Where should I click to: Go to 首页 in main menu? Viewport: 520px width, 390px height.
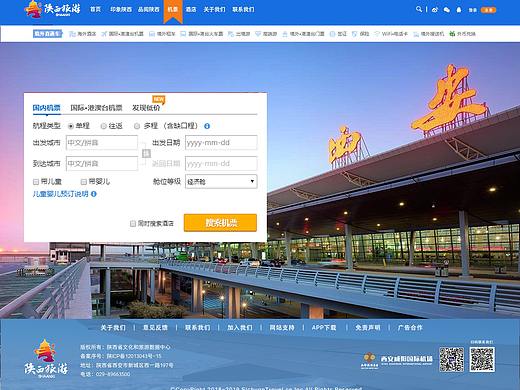pyautogui.click(x=95, y=9)
